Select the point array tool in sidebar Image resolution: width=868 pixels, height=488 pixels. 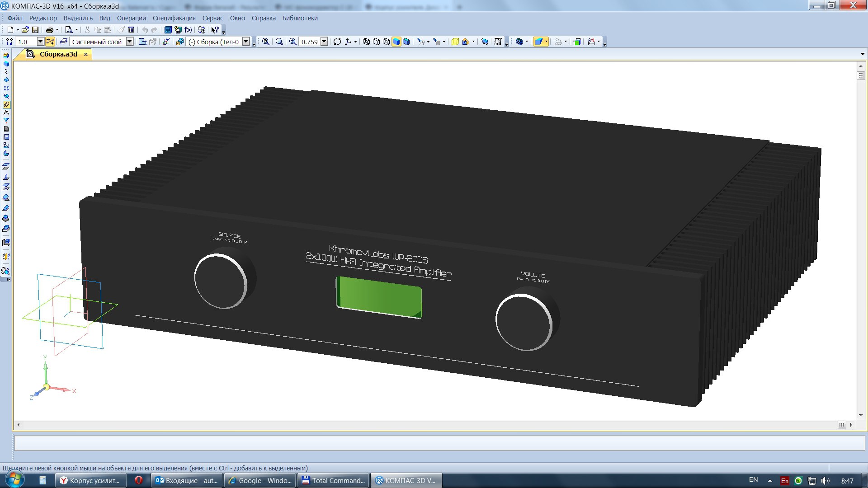(6, 88)
